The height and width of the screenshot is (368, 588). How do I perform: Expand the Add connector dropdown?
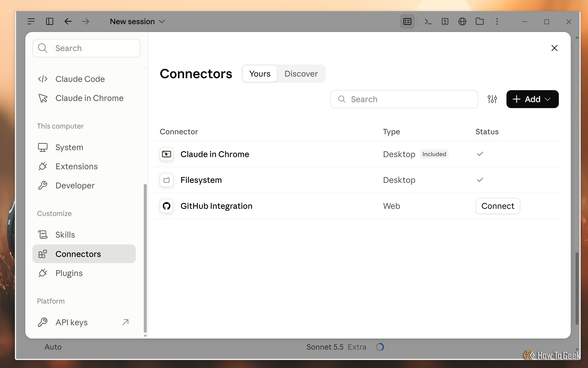(x=532, y=99)
